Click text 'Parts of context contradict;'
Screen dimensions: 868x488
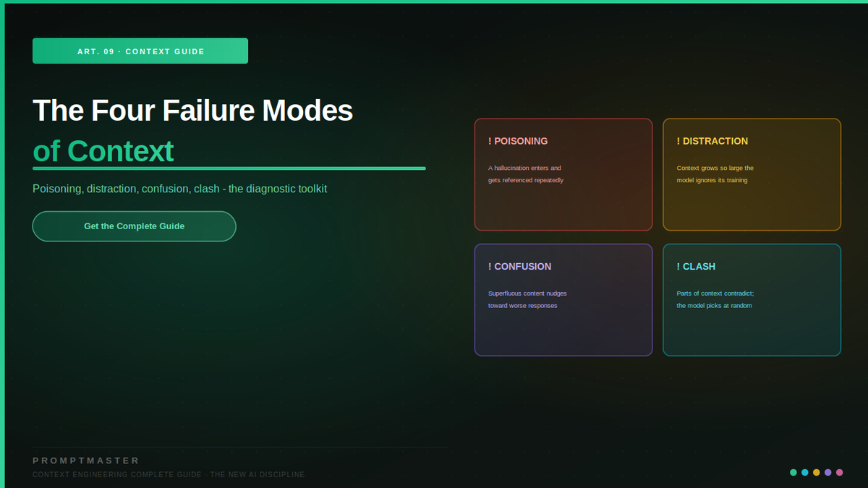[x=715, y=294]
